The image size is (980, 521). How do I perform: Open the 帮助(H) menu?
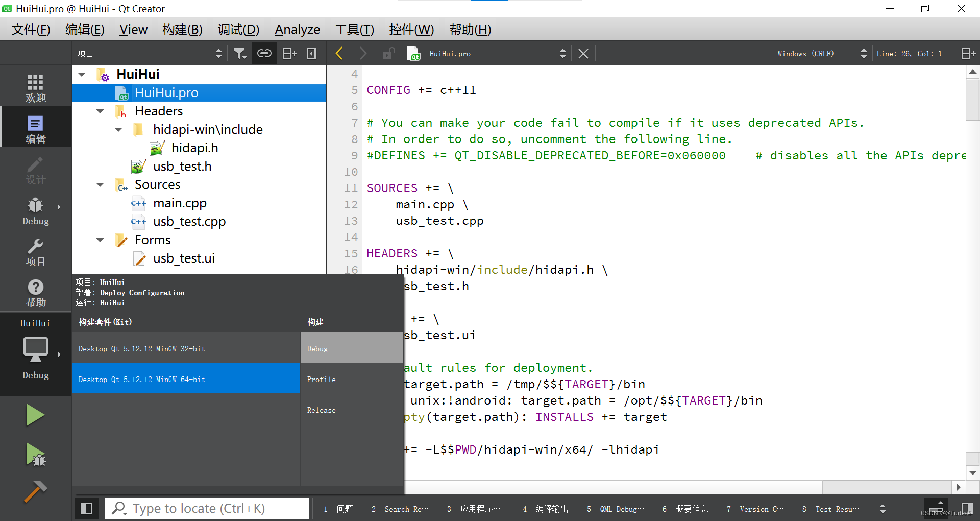470,30
